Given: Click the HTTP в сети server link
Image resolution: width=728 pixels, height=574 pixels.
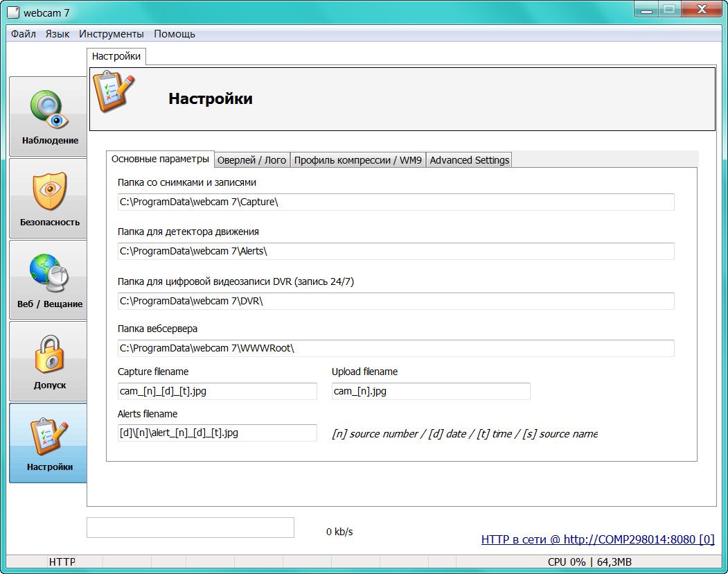Looking at the screenshot, I should coord(597,539).
